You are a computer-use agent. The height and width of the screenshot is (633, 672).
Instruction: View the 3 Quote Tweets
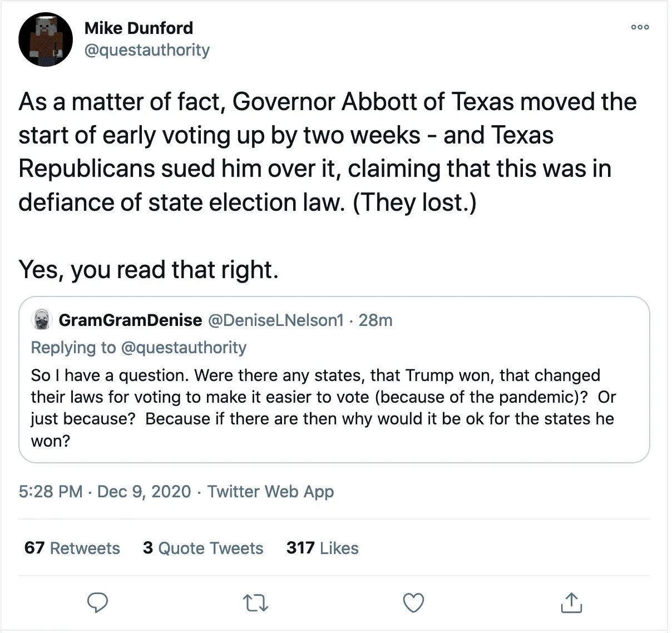(203, 548)
